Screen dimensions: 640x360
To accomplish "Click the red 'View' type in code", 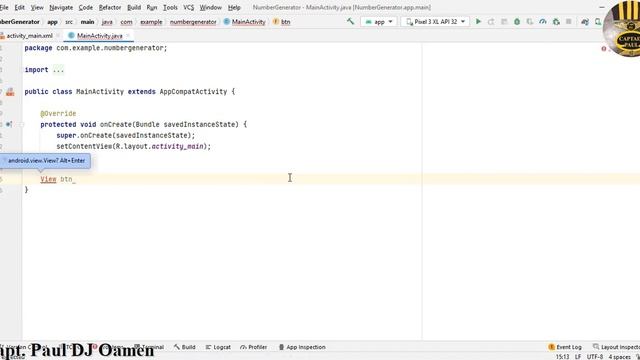I will click(x=48, y=179).
